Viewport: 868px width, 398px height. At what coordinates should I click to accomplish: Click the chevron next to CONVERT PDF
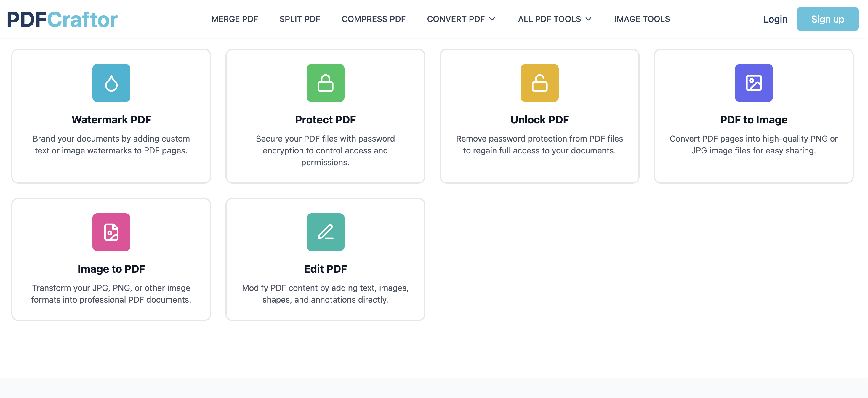click(x=493, y=20)
